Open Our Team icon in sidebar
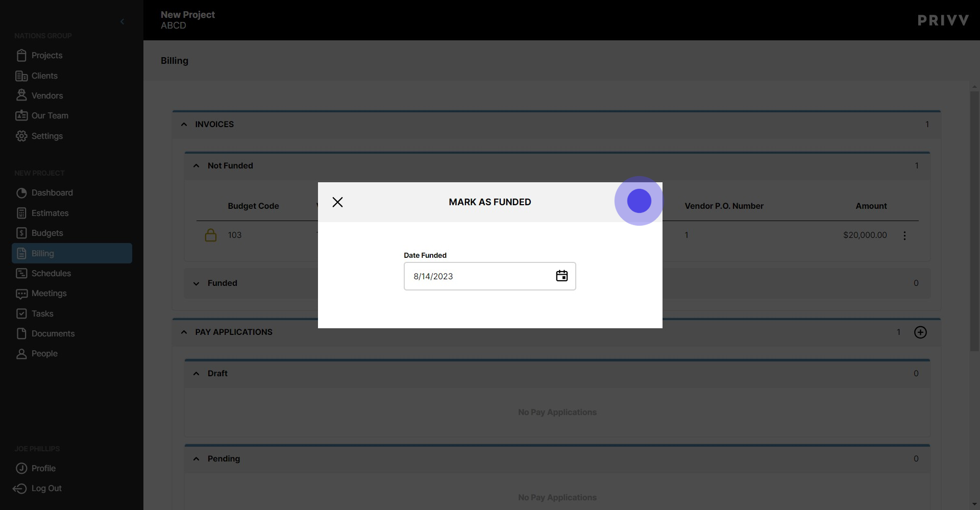This screenshot has height=510, width=980. (x=21, y=115)
